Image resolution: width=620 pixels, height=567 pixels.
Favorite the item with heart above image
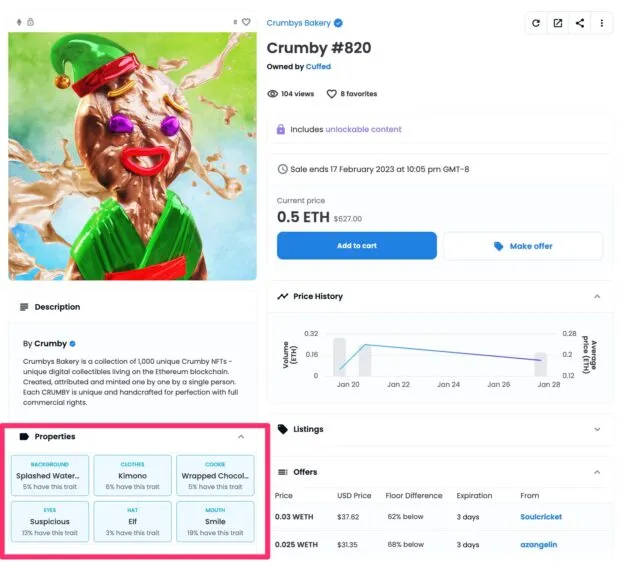(x=246, y=21)
